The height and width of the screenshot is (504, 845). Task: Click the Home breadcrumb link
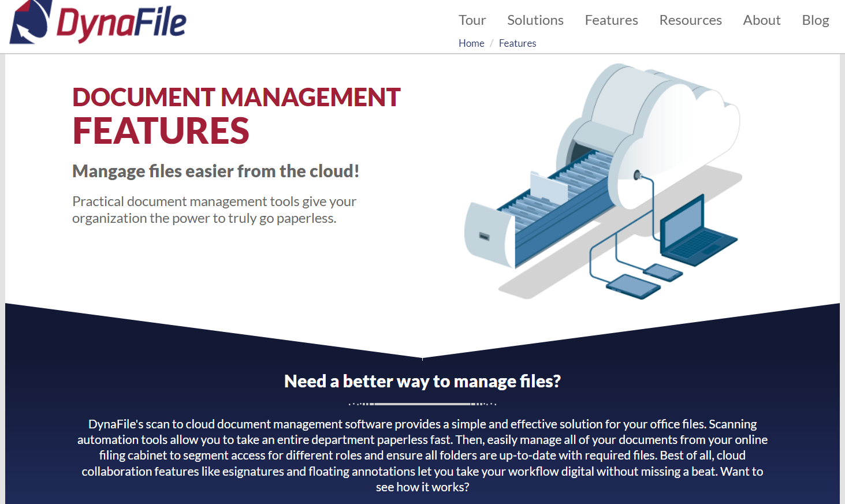[x=471, y=43]
